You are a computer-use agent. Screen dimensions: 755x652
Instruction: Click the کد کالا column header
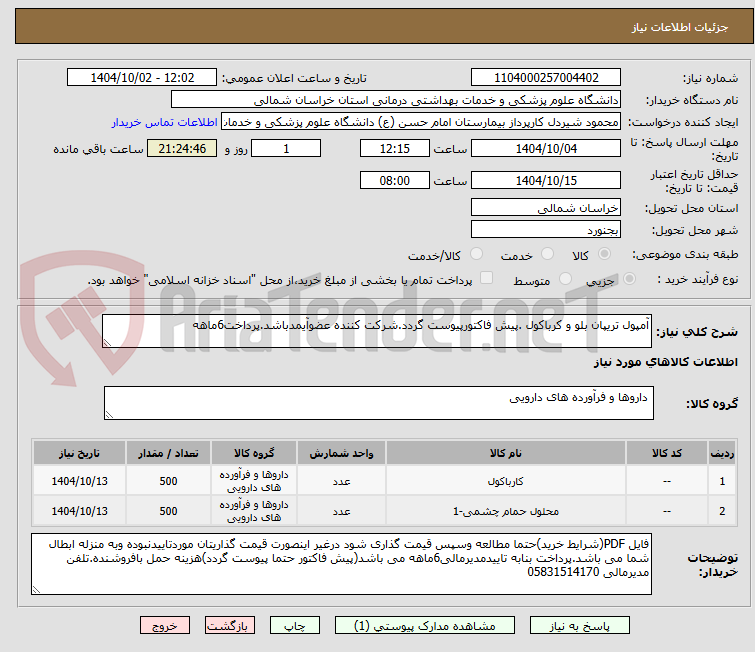coord(666,453)
